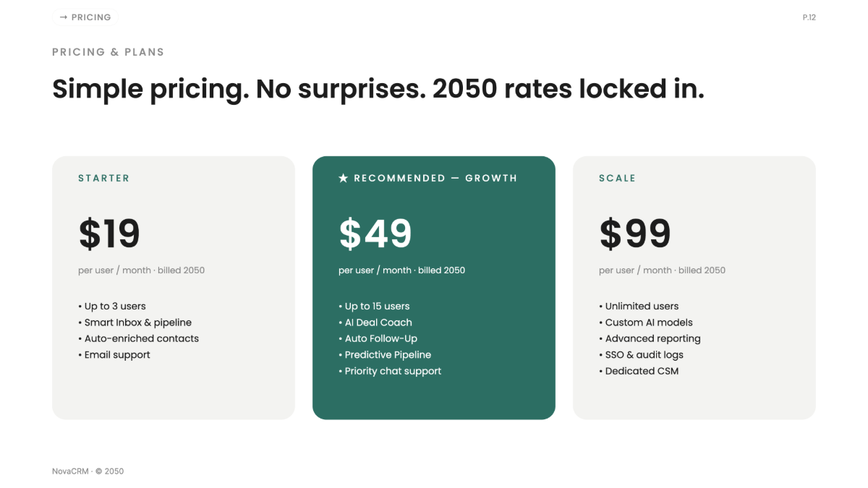Click the Dedicated CSM bullet

click(x=639, y=371)
